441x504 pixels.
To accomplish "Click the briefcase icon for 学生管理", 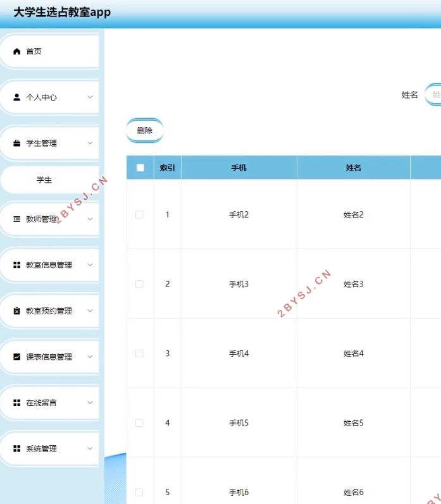I will 16,143.
